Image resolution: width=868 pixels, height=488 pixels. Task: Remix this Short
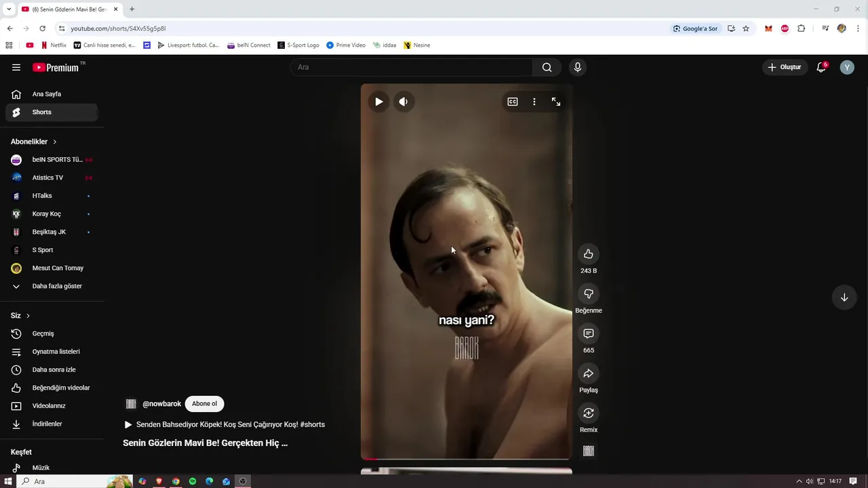(x=589, y=413)
